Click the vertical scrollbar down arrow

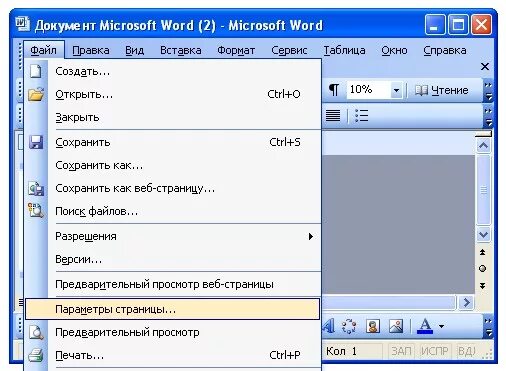tap(484, 235)
